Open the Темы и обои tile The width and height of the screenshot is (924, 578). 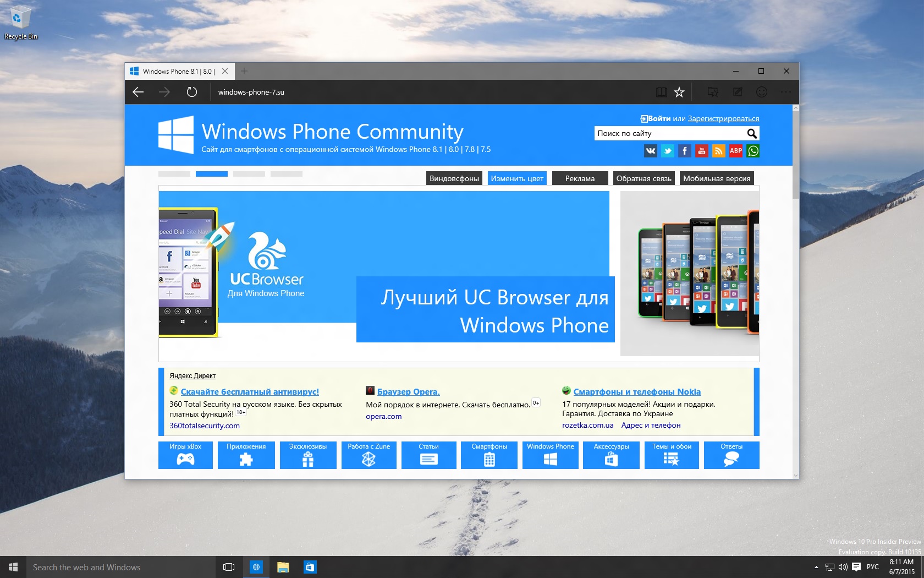pos(672,455)
